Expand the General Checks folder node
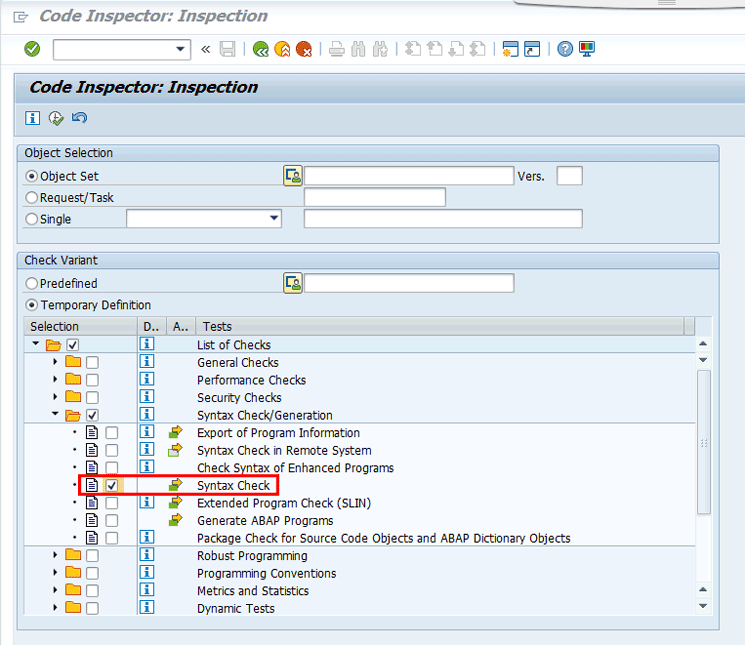The height and width of the screenshot is (645, 745). point(56,363)
